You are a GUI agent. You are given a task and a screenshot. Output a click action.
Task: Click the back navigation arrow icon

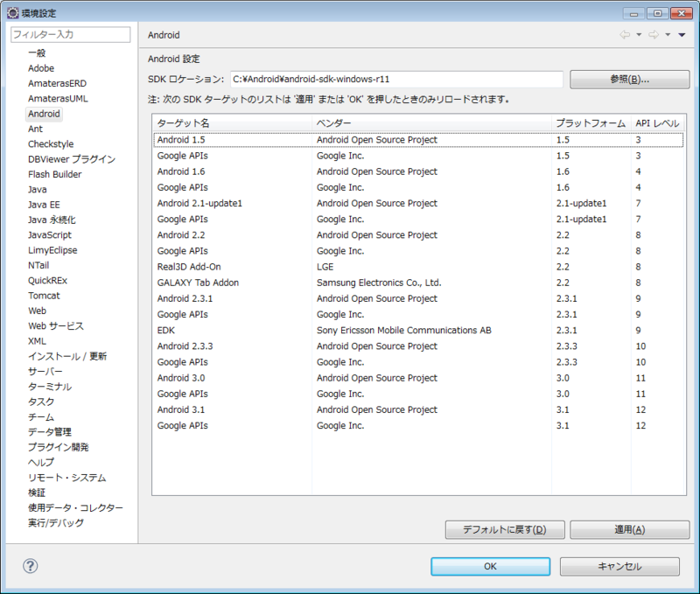click(x=625, y=35)
